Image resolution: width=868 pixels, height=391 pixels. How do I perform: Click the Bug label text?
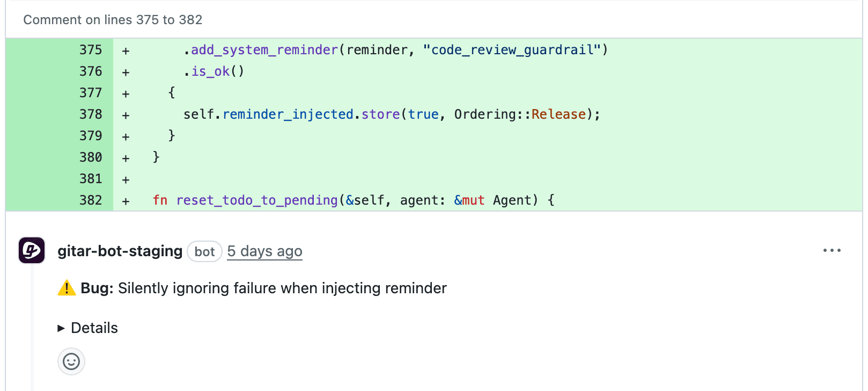[95, 288]
